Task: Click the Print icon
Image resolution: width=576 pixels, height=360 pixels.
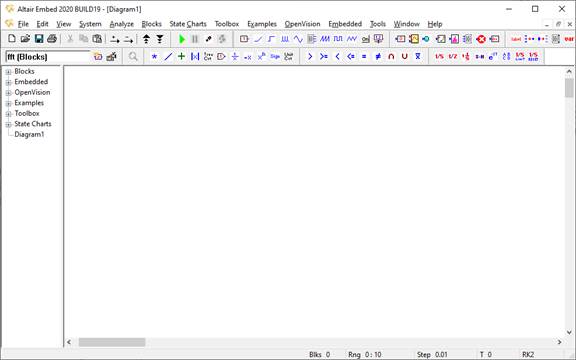Action: 52,39
